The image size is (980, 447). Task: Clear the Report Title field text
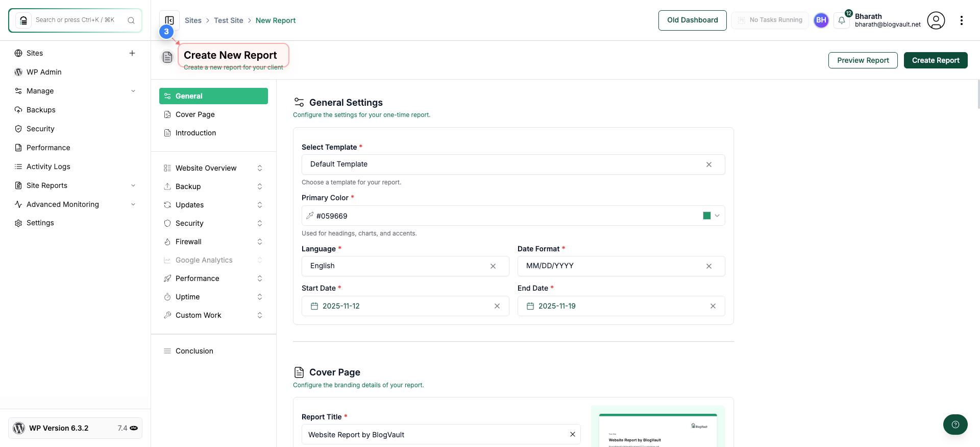tap(573, 434)
